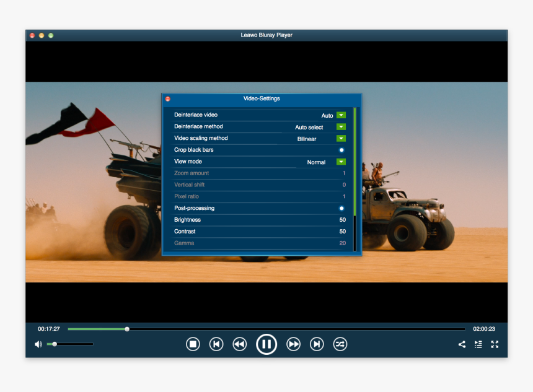Show the playlist panel
Screen dimensions: 533x392
(478, 344)
